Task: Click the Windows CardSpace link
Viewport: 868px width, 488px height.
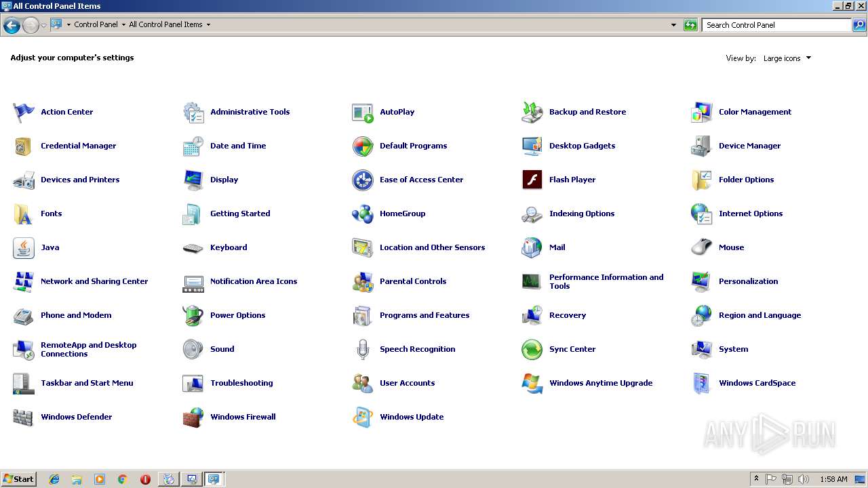Action: pyautogui.click(x=757, y=383)
